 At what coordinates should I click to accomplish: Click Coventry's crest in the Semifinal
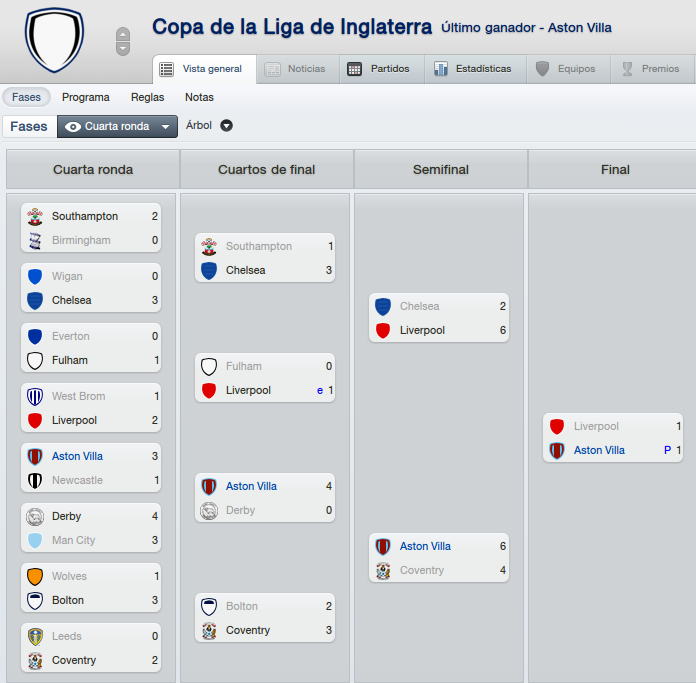[383, 571]
